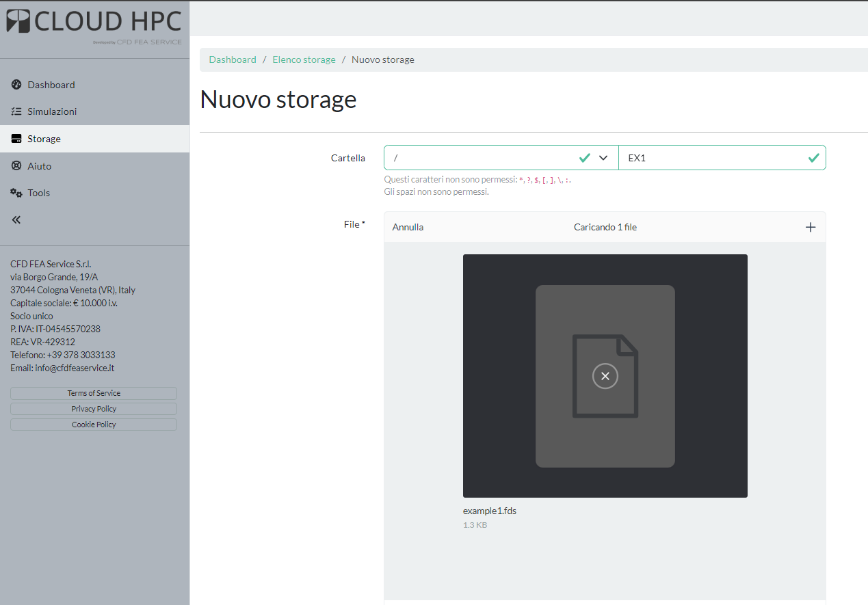Select the example1.fds file thumbnail
868x605 pixels.
[x=605, y=375]
